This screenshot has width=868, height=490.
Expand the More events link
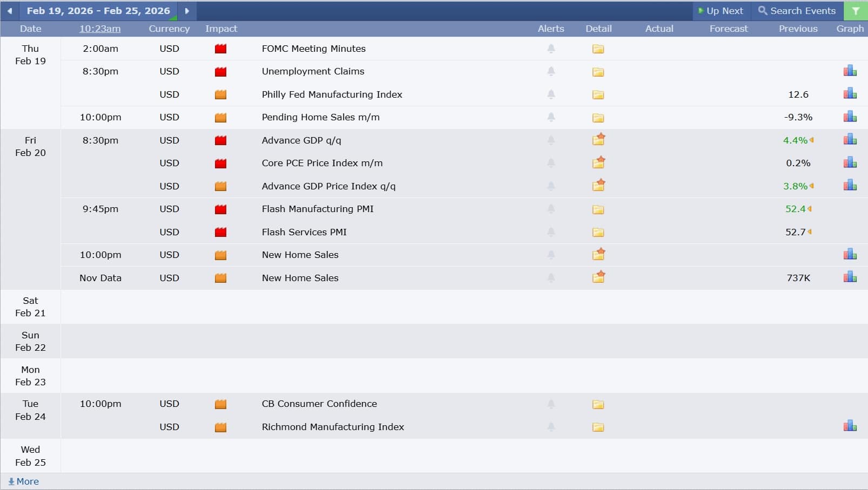pyautogui.click(x=24, y=481)
